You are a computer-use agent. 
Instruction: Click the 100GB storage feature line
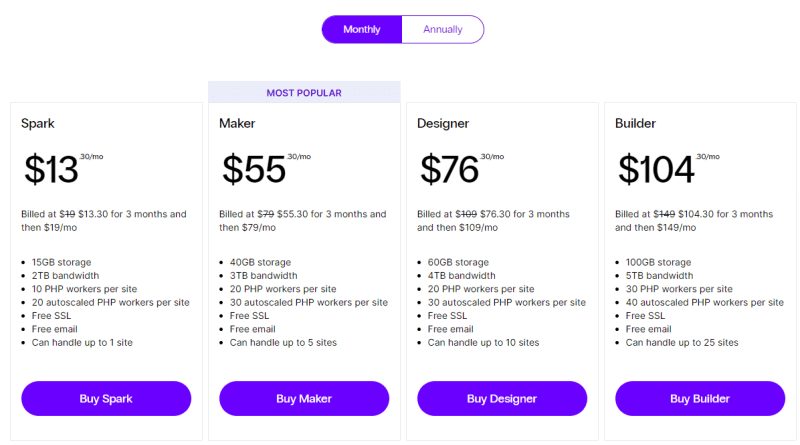pyautogui.click(x=658, y=262)
